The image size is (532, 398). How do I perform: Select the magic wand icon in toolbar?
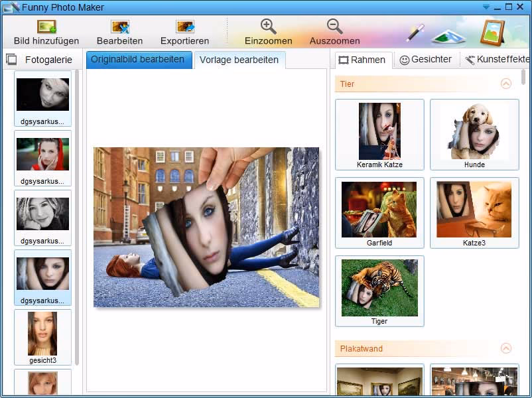click(415, 31)
